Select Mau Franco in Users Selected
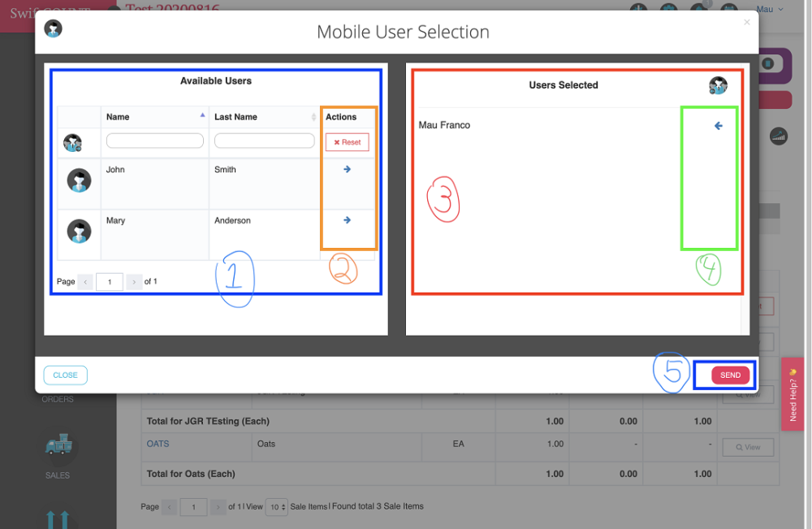 [444, 125]
